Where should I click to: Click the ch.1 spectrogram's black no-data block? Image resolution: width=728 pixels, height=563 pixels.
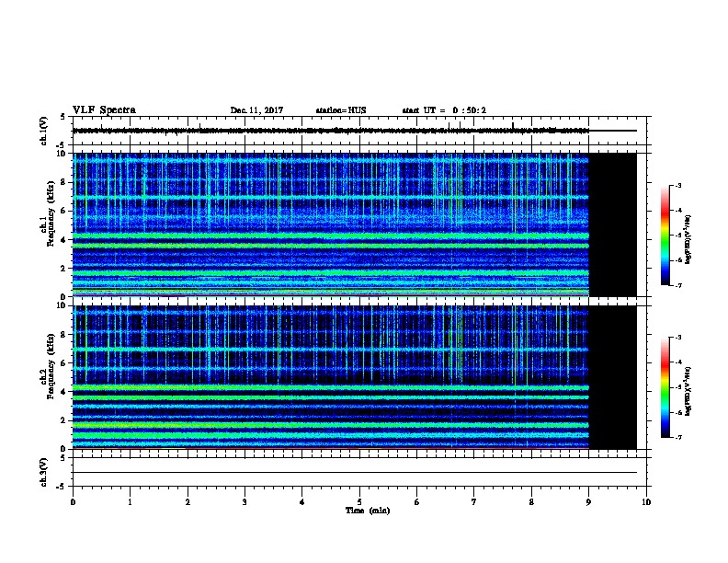tap(612, 224)
